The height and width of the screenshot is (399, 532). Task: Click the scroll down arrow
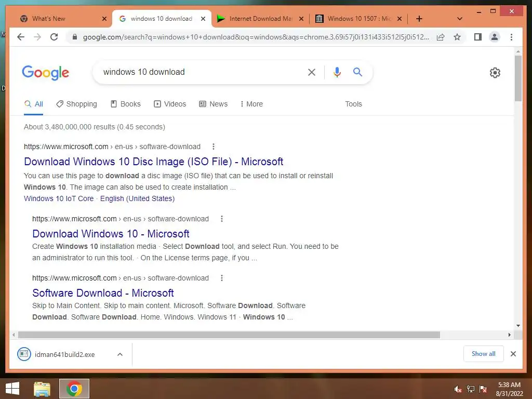pos(518,326)
